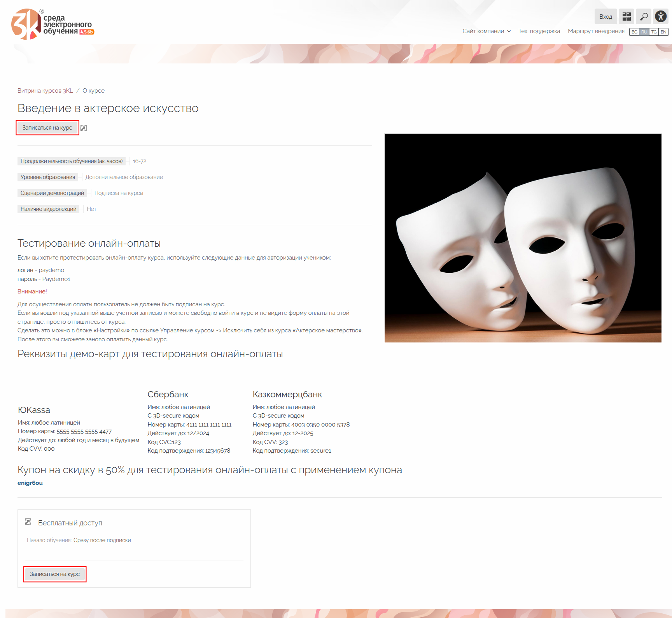Image resolution: width=672 pixels, height=618 pixels.
Task: Click the theater masks course image
Action: click(523, 238)
